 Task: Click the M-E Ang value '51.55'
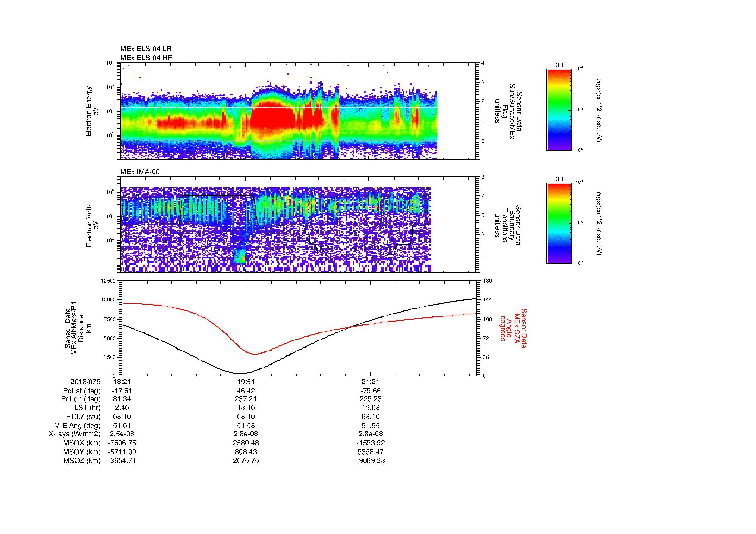[x=370, y=425]
